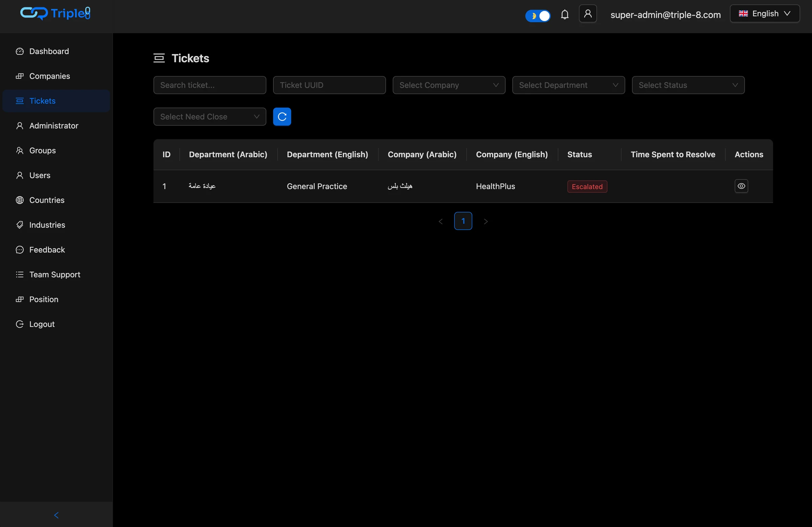812x527 pixels.
Task: Open the Select Status dropdown
Action: pos(688,85)
